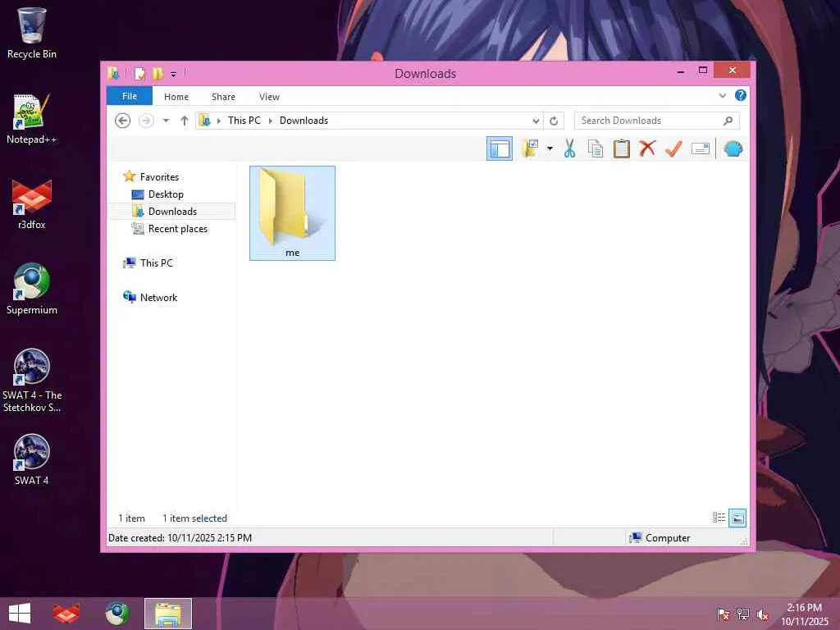Open the Windows Start button
840x630 pixels.
20,614
